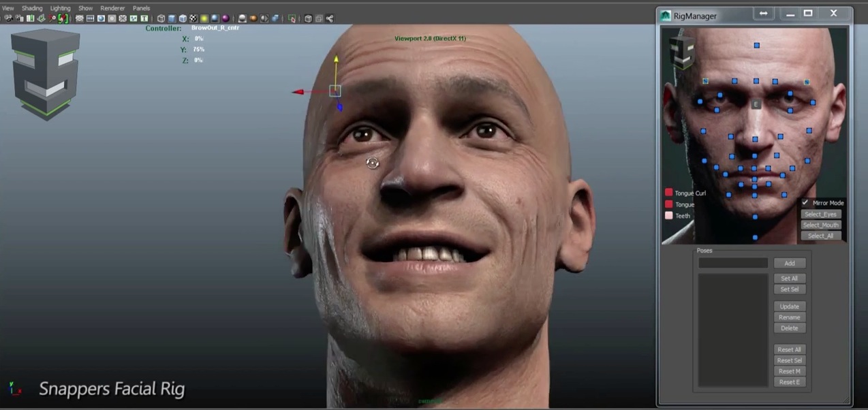Open the View menu

click(8, 8)
